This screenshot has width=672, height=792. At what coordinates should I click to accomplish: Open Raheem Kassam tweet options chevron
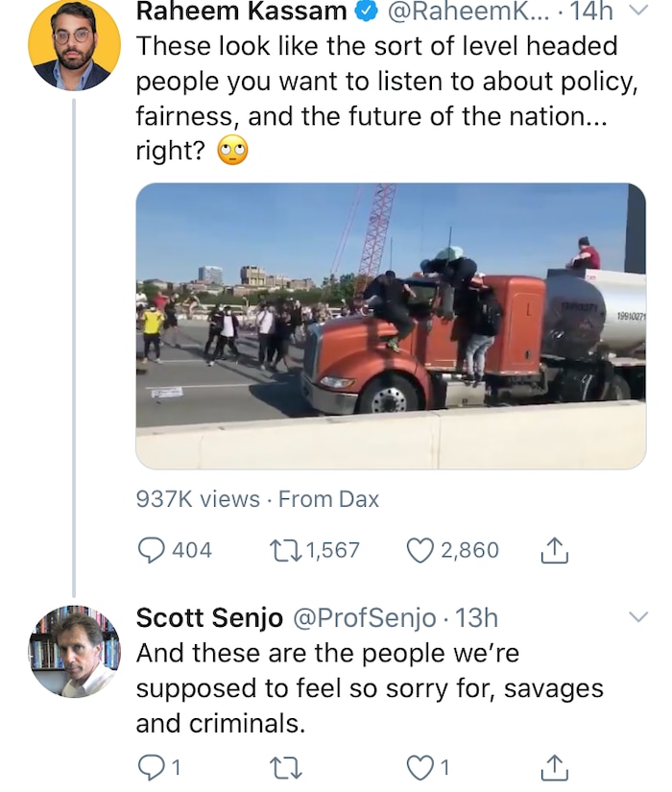point(637,12)
